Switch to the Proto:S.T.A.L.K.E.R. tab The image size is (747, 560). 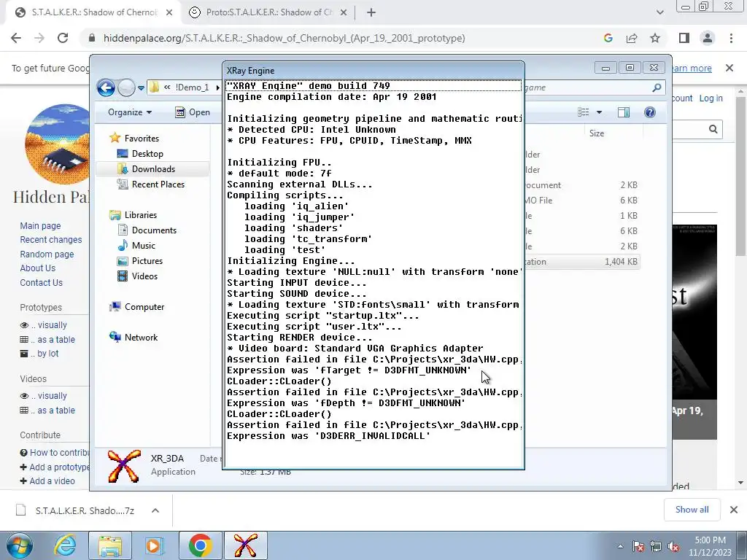click(x=268, y=13)
